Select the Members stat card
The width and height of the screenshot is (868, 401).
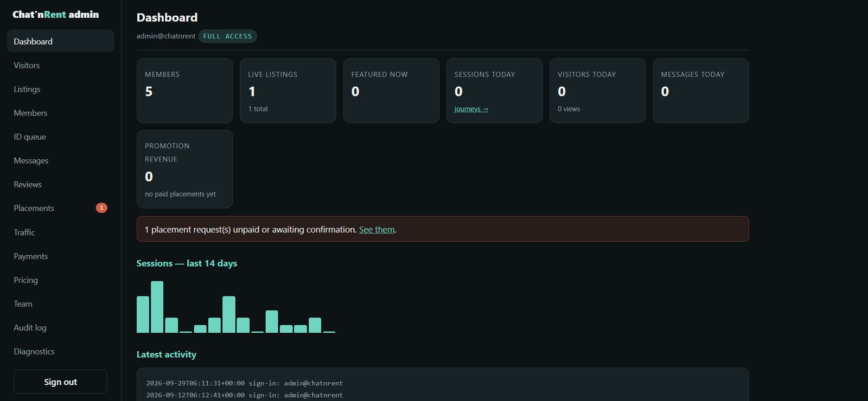185,90
